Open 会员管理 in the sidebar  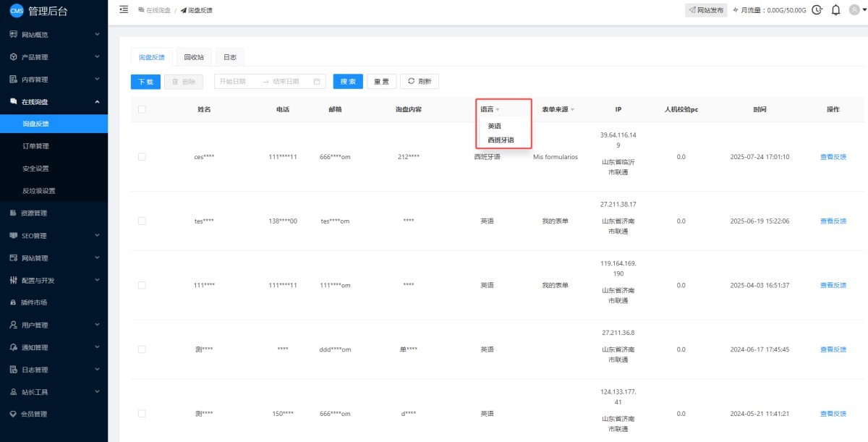coord(34,415)
